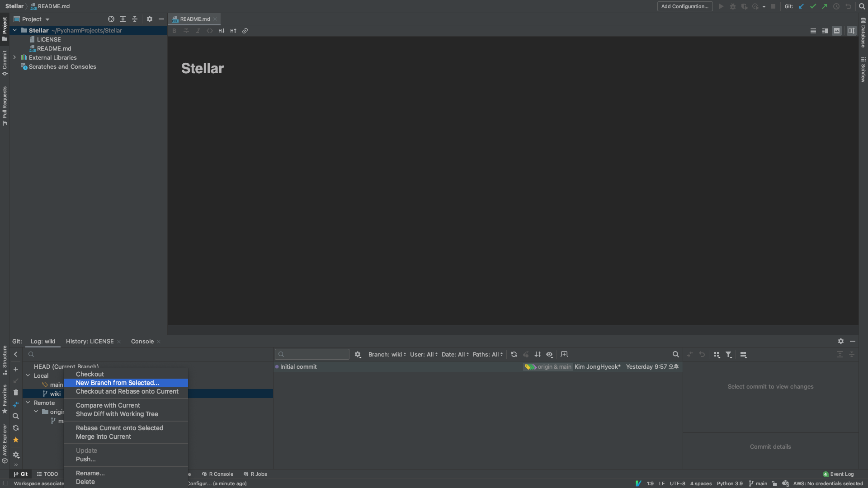The width and height of the screenshot is (868, 488).
Task: Select New Branch from Selected menu item
Action: point(117,383)
